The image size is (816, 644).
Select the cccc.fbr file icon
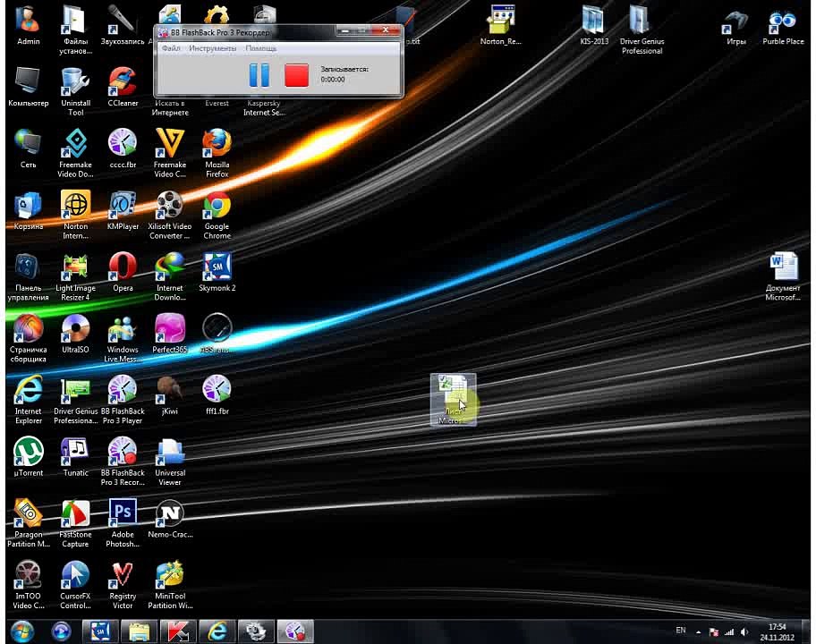(123, 148)
